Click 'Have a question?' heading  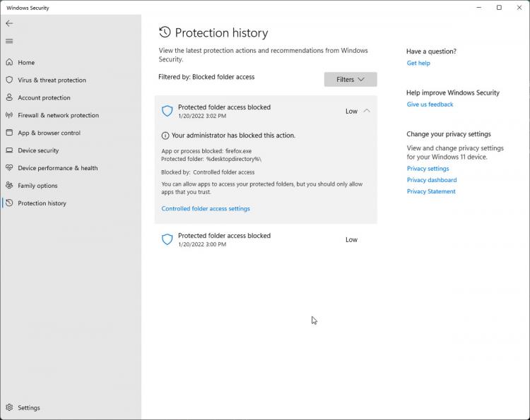click(431, 52)
